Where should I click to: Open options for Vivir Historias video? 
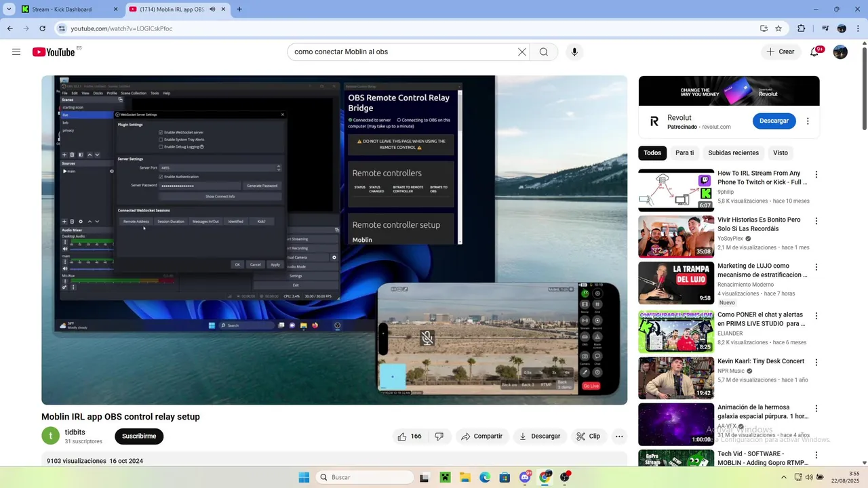click(x=816, y=221)
